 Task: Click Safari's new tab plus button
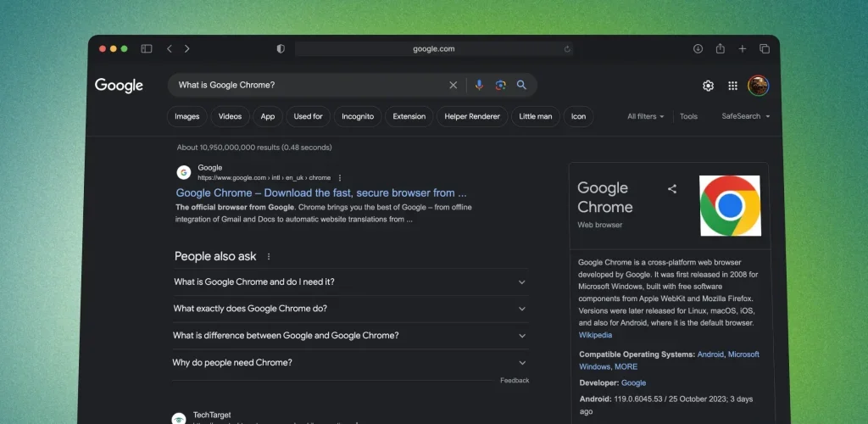[742, 49]
